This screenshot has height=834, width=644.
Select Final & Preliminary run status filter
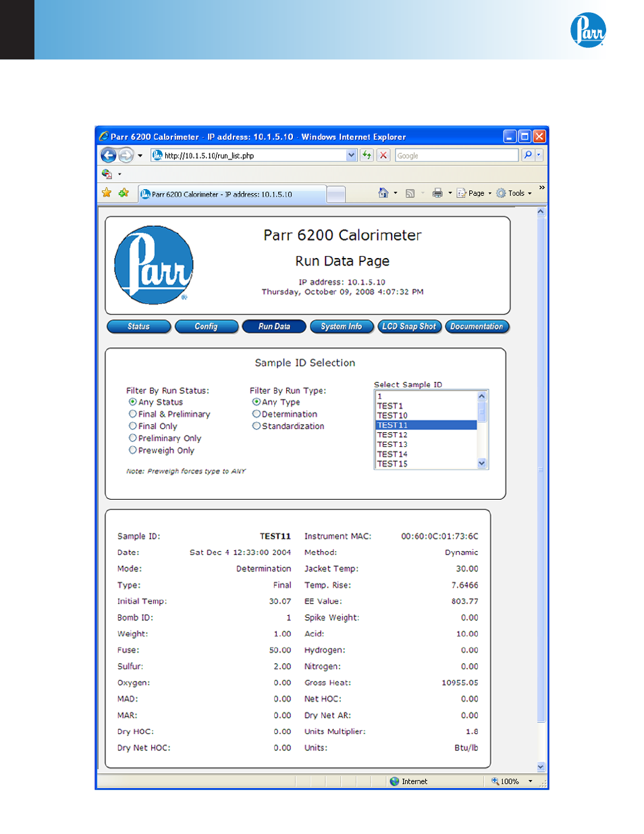(x=133, y=414)
